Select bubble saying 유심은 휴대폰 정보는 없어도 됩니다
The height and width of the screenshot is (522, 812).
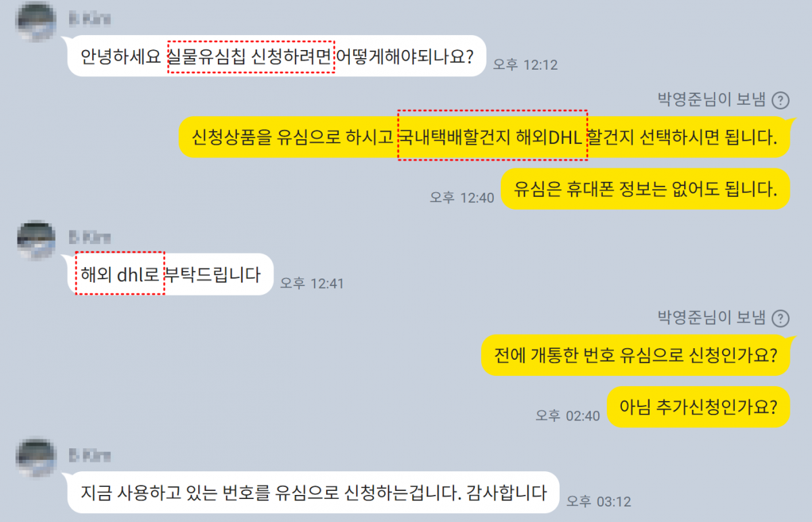645,189
